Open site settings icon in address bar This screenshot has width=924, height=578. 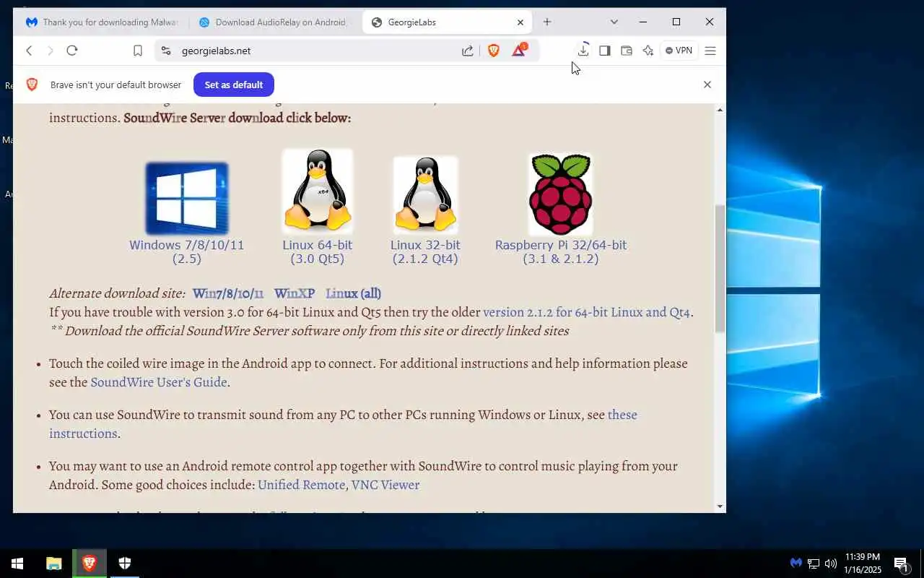pos(165,51)
